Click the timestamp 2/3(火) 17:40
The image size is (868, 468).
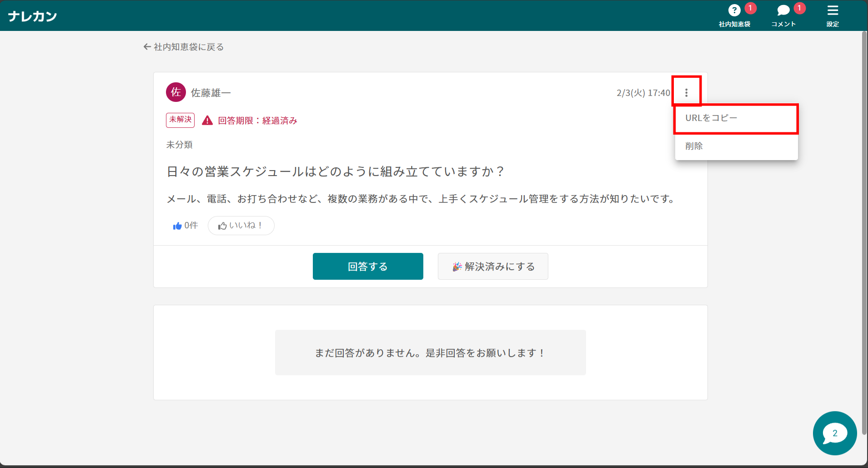tap(642, 92)
